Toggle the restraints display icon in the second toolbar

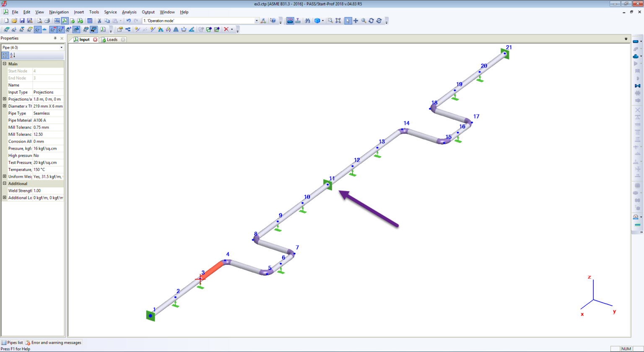coord(44,29)
